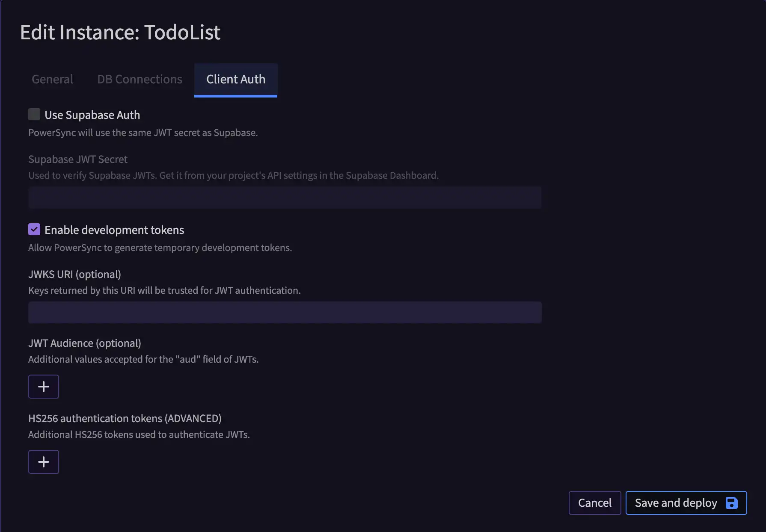Screen dimensions: 766x532
Task: Click the Edit Instance: TodoList title
Action: [x=121, y=32]
